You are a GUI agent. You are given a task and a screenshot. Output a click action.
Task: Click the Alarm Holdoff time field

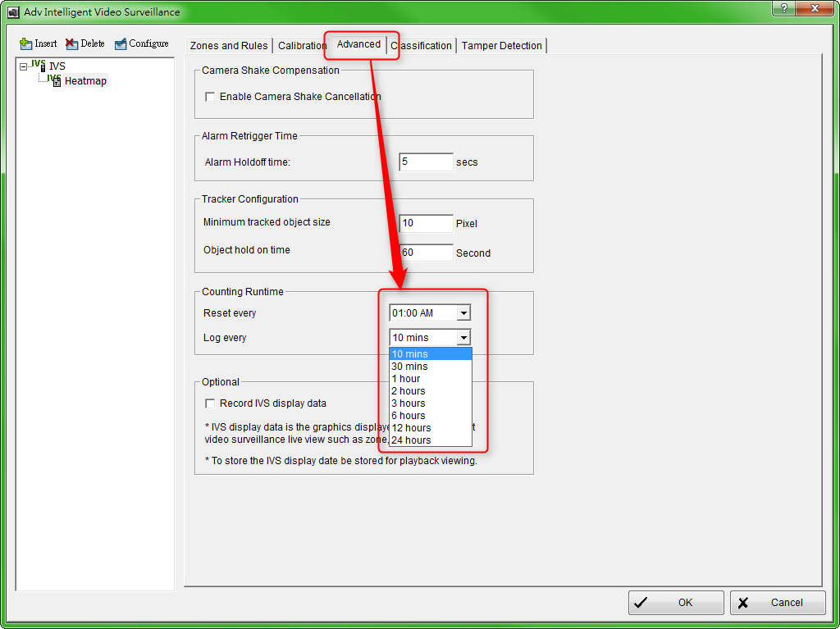click(426, 162)
